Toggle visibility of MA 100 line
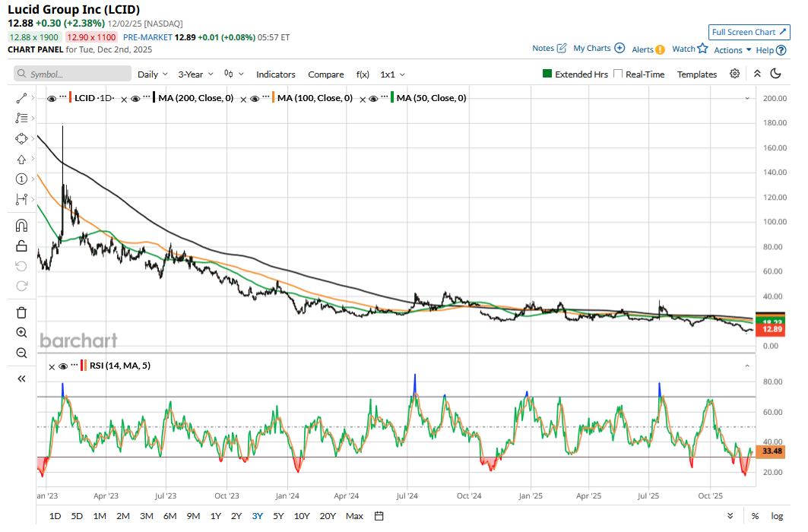The width and height of the screenshot is (808, 532). coord(255,98)
